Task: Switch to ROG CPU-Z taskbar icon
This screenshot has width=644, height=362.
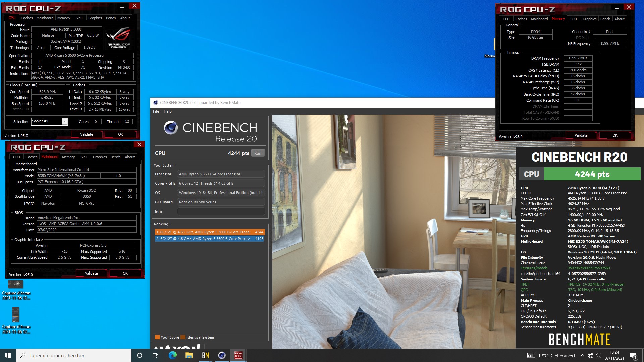Action: tap(238, 355)
